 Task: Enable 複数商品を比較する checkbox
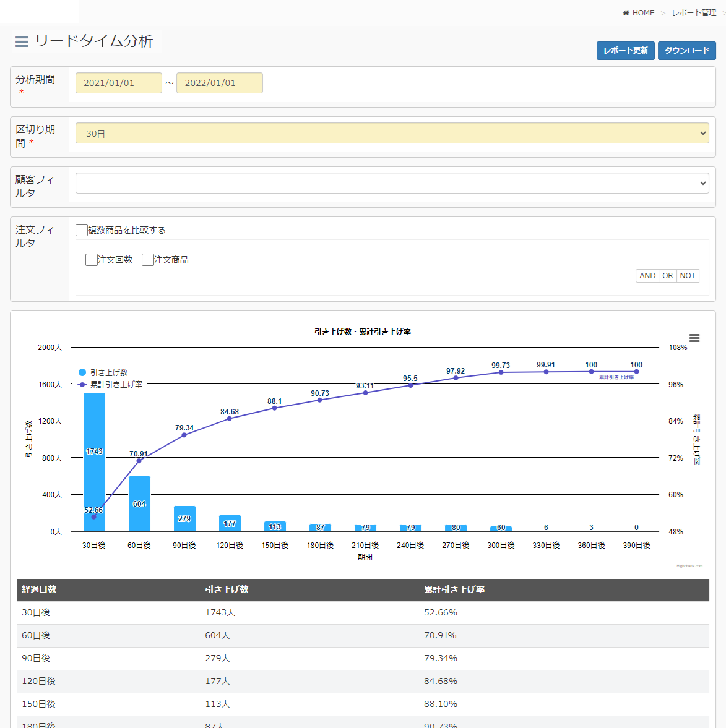(x=82, y=230)
